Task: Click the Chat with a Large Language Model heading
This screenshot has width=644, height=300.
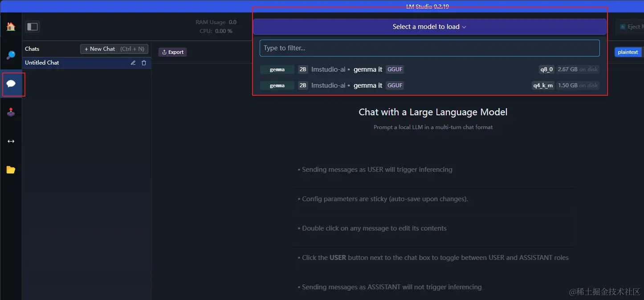Action: click(433, 112)
